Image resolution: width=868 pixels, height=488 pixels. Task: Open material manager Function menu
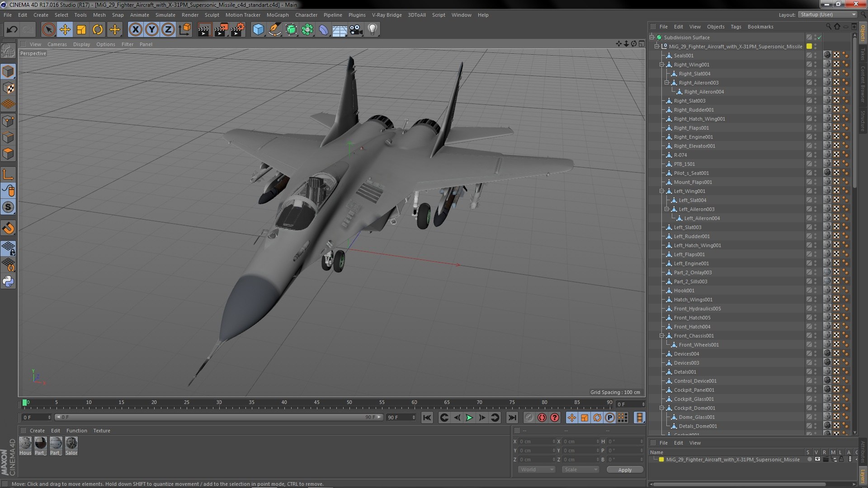[x=76, y=431]
